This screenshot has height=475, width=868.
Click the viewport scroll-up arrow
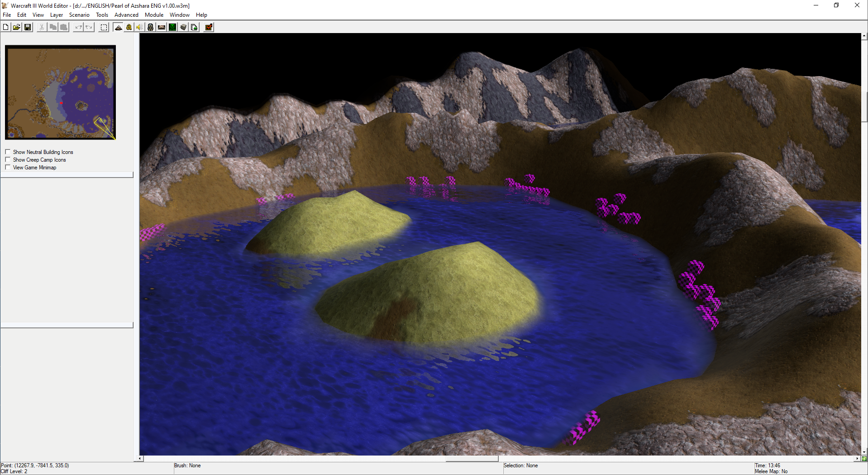click(x=864, y=36)
